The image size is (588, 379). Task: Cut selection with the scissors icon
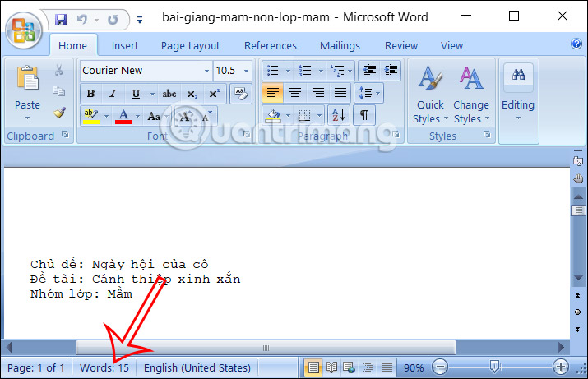click(x=59, y=70)
